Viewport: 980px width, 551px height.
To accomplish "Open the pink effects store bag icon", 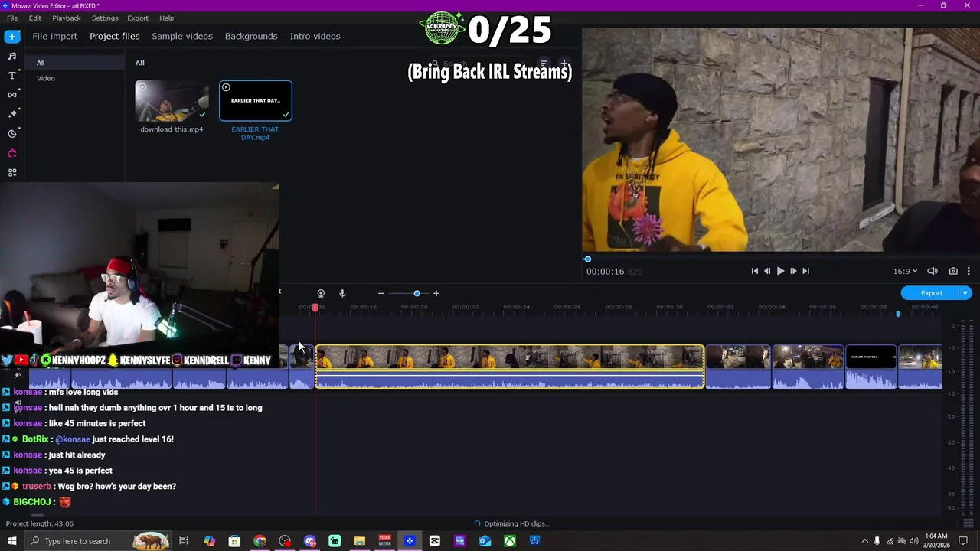I will tap(12, 153).
